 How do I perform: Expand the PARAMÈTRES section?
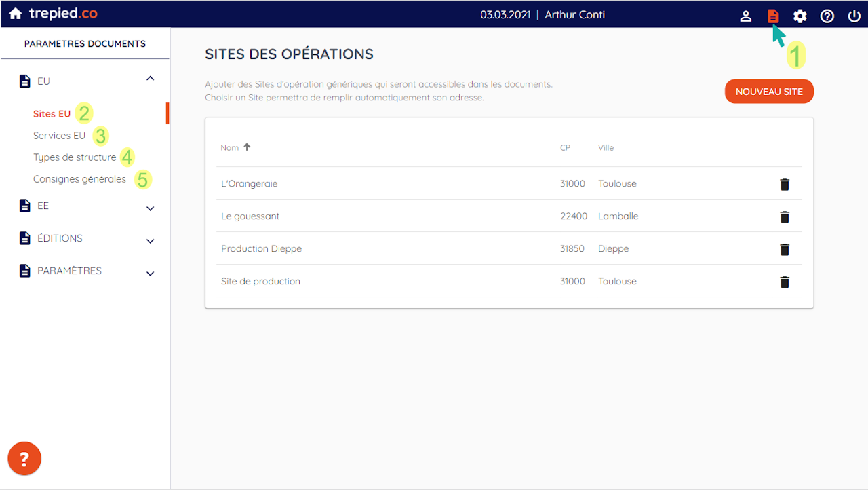[x=151, y=274]
